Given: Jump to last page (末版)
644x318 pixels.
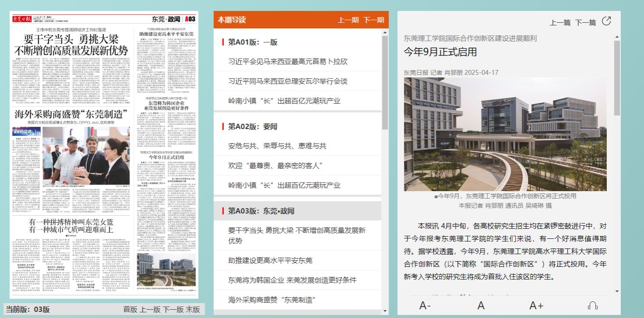Looking at the screenshot, I should (193, 309).
